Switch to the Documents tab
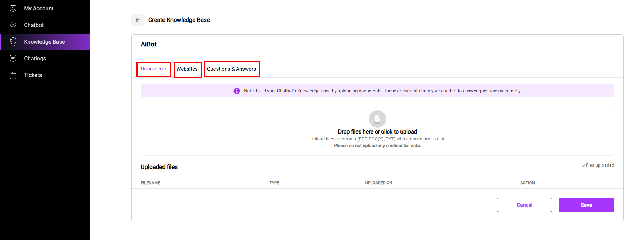The width and height of the screenshot is (644, 240). 154,69
